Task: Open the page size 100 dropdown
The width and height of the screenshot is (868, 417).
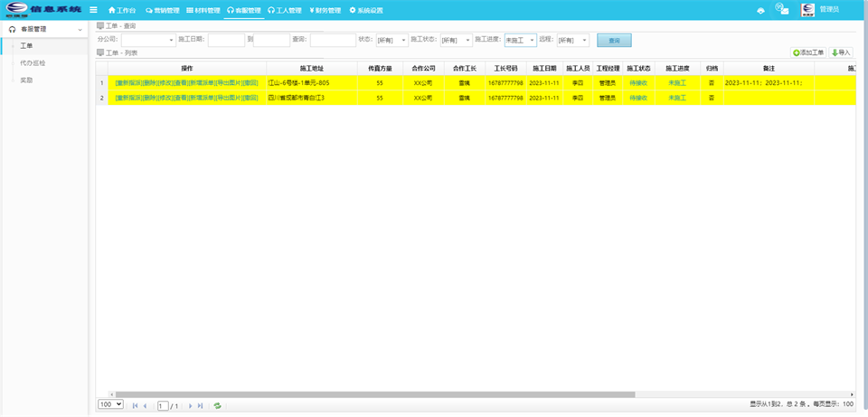Action: (x=110, y=405)
